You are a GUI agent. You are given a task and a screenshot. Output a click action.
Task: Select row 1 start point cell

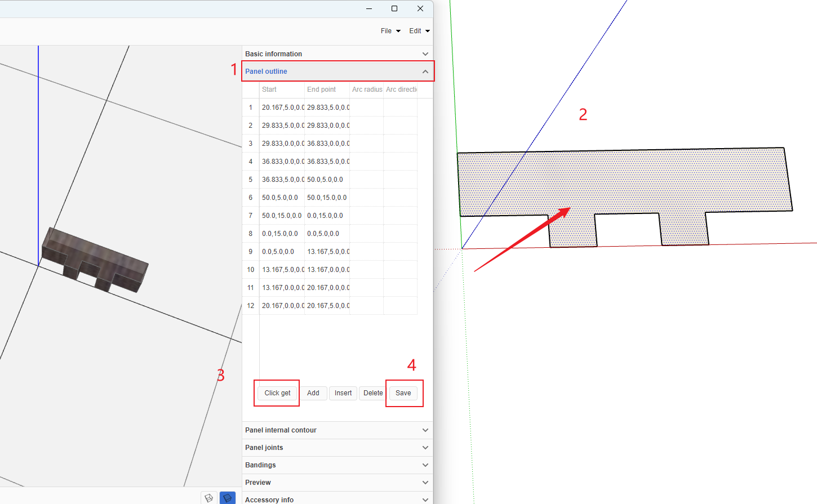coord(282,108)
